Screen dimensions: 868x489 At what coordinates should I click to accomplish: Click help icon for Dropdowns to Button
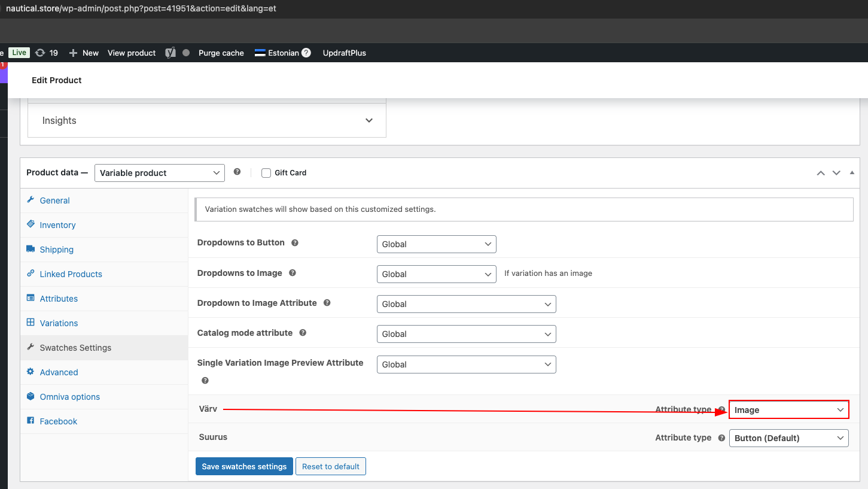pos(294,243)
